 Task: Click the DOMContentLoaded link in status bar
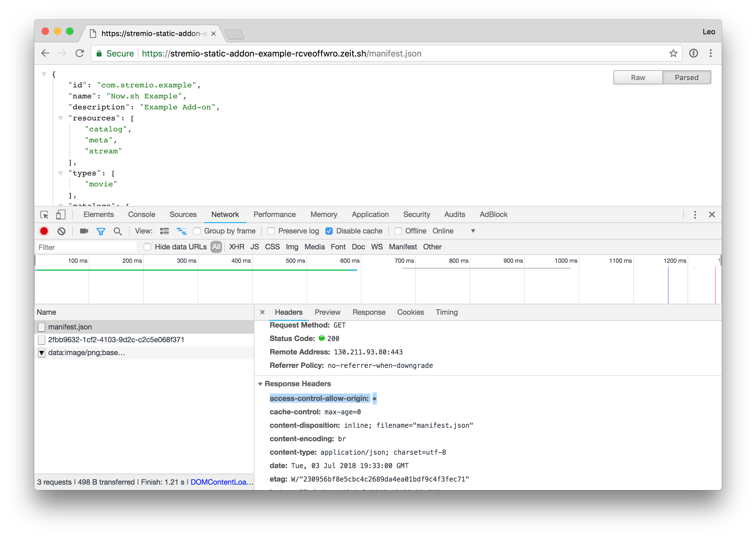pos(221,482)
